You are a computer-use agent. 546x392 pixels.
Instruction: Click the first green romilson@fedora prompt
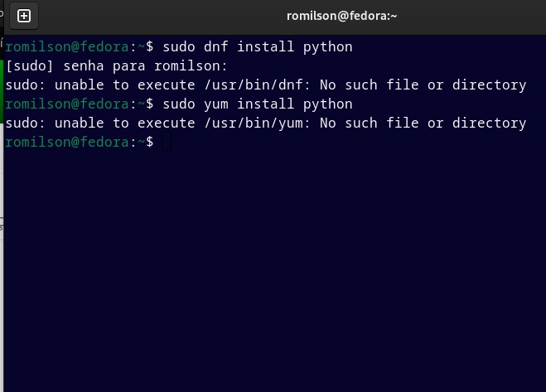[67, 46]
